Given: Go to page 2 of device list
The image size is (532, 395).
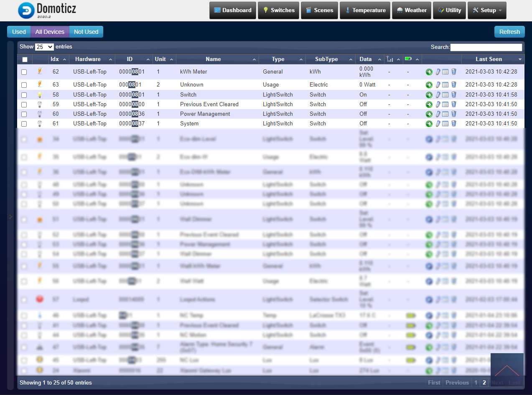Looking at the screenshot, I should click(x=484, y=382).
